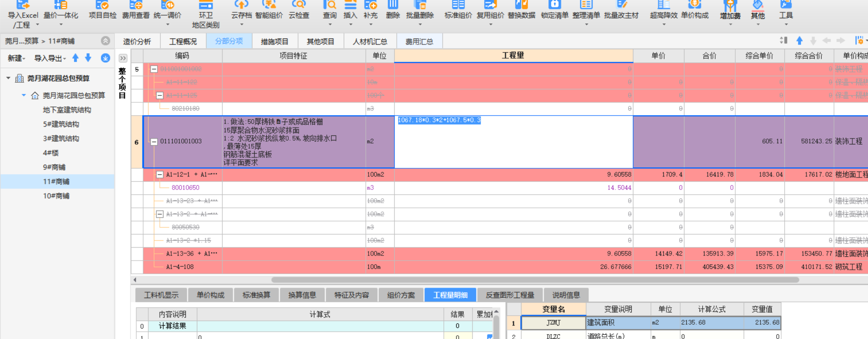This screenshot has width=868, height=339.
Task: Toggle the 累加 checkbox in row 1
Action: pyautogui.click(x=490, y=337)
